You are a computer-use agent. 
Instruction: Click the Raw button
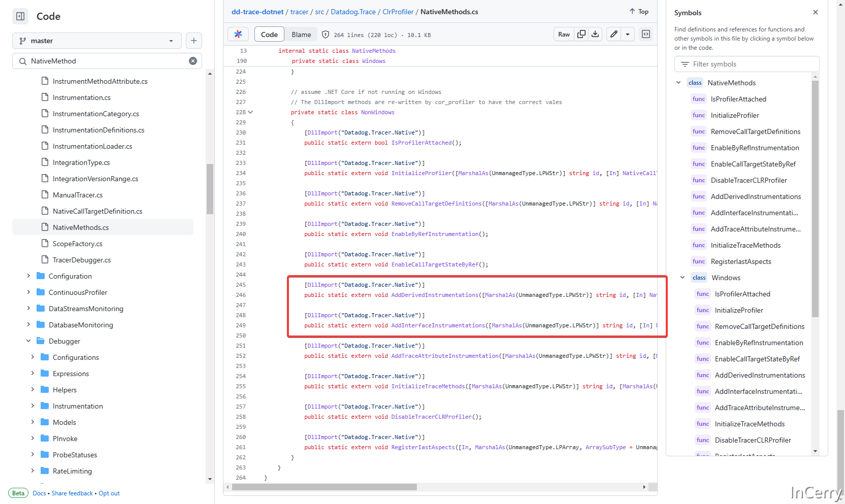(x=564, y=35)
